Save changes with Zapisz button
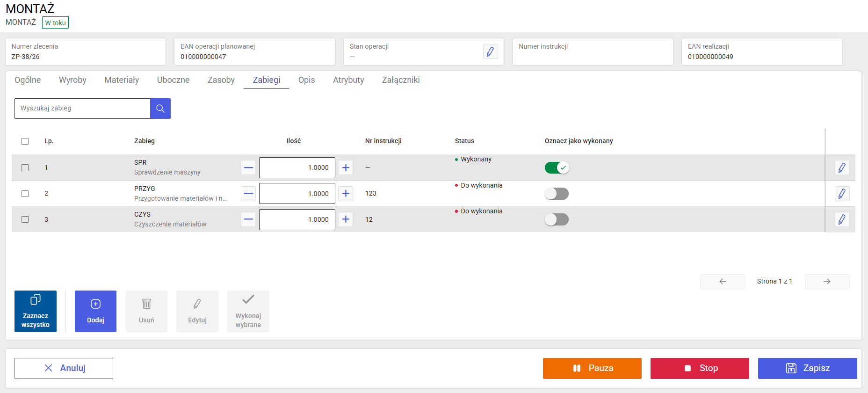Viewport: 868px width, 393px height. (808, 368)
